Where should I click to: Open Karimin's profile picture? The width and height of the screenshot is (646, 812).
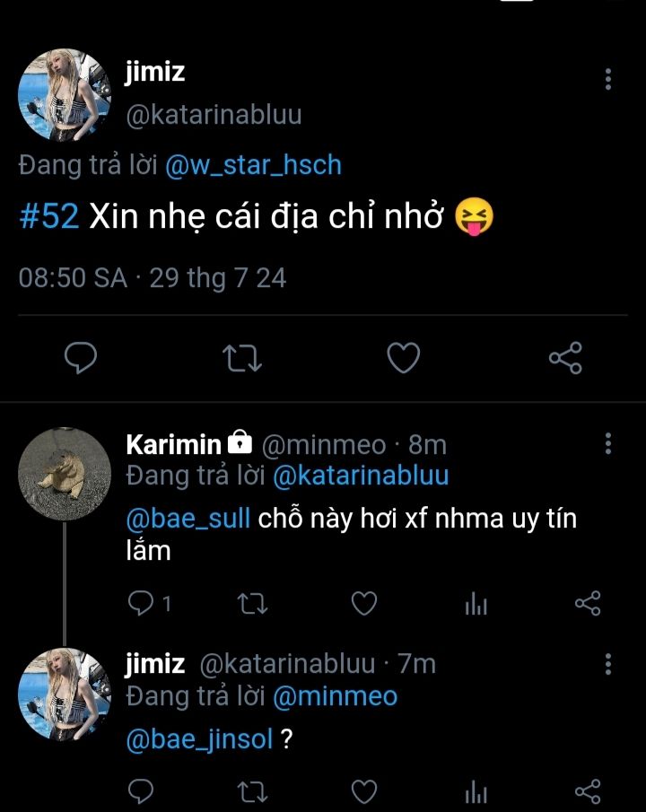(x=65, y=473)
